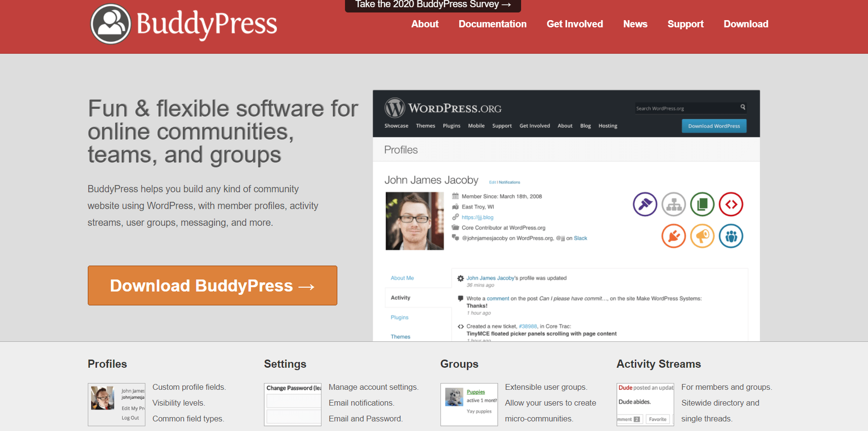Click the Showcase item in WordPress.org nav
The height and width of the screenshot is (431, 868).
tap(396, 126)
